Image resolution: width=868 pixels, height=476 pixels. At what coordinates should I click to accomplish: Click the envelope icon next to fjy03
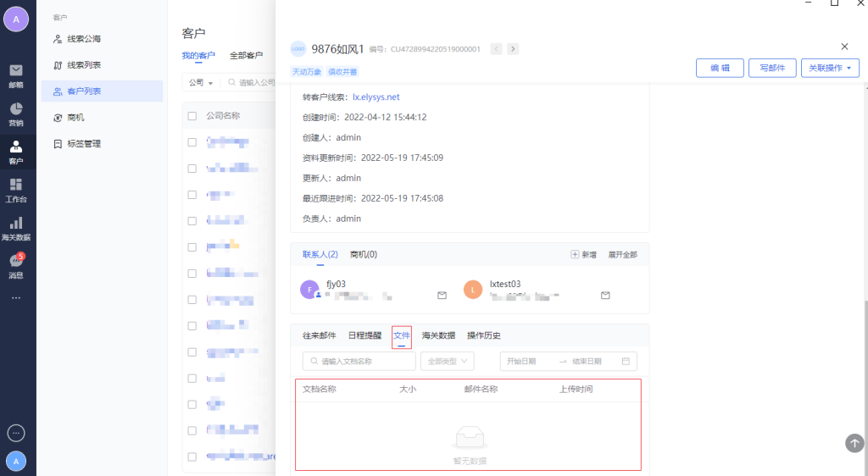[442, 296]
